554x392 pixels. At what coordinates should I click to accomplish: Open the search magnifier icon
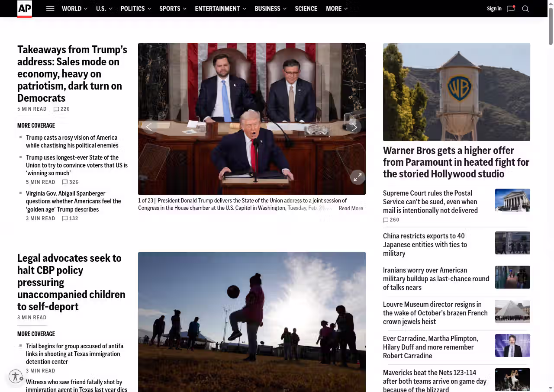tap(525, 9)
